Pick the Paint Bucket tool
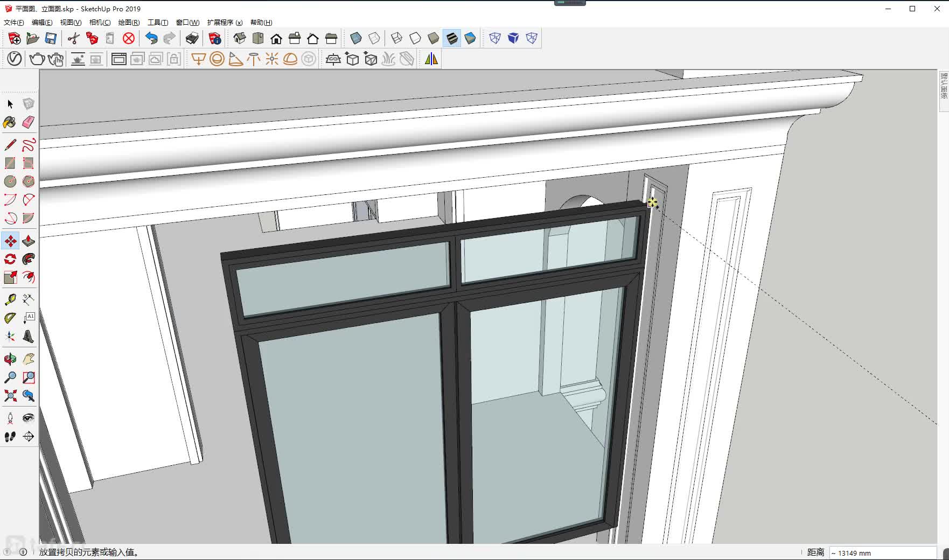This screenshot has width=949, height=560. click(10, 122)
